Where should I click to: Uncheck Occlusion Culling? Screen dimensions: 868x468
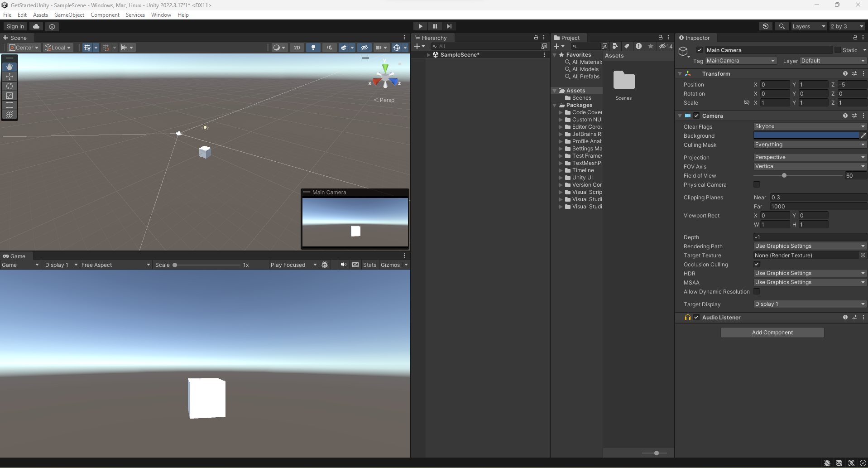757,264
